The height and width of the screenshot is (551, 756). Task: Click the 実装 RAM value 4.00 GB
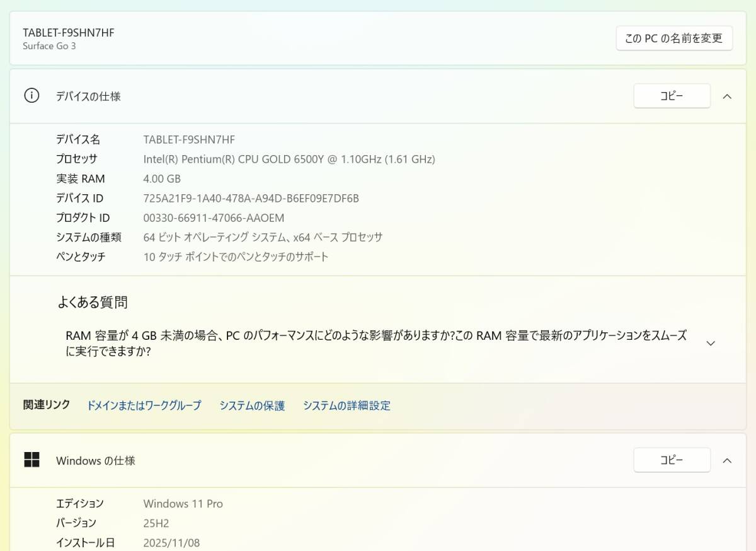162,178
